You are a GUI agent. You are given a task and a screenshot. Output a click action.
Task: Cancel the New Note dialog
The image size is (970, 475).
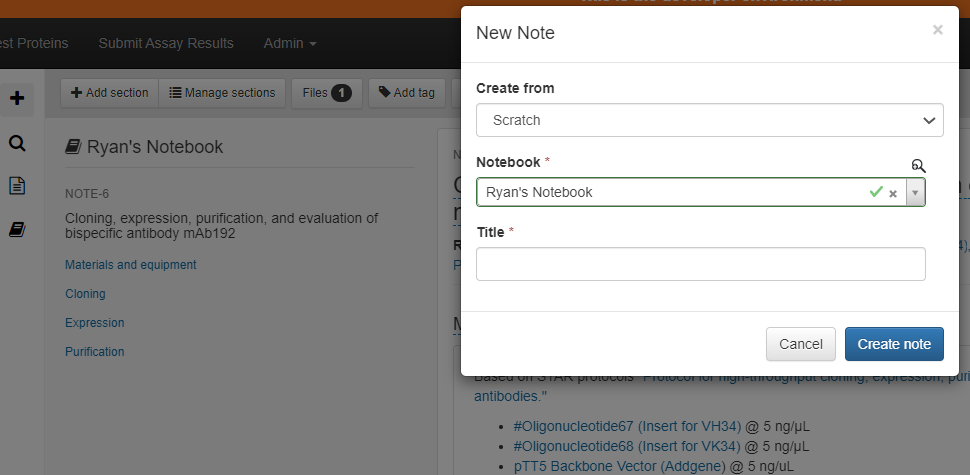coord(800,344)
